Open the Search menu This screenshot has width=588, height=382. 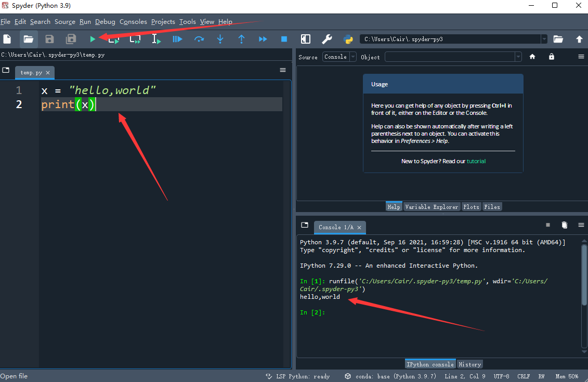click(x=40, y=22)
